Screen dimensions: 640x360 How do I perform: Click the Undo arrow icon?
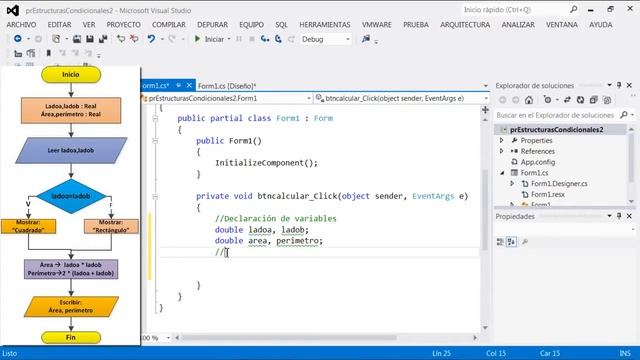(151, 39)
